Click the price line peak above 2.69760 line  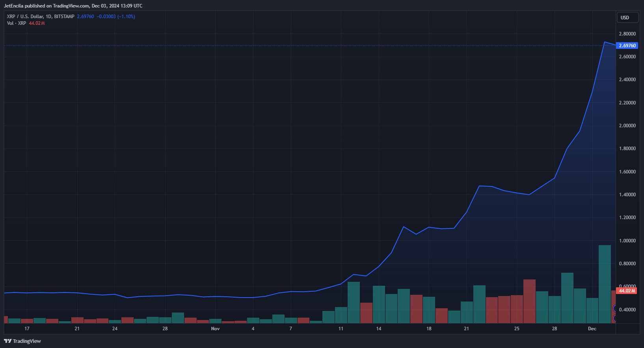click(605, 42)
